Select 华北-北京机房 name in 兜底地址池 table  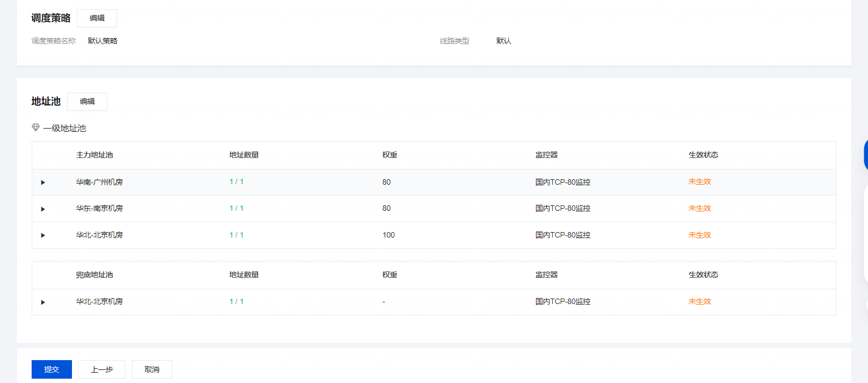click(x=99, y=301)
